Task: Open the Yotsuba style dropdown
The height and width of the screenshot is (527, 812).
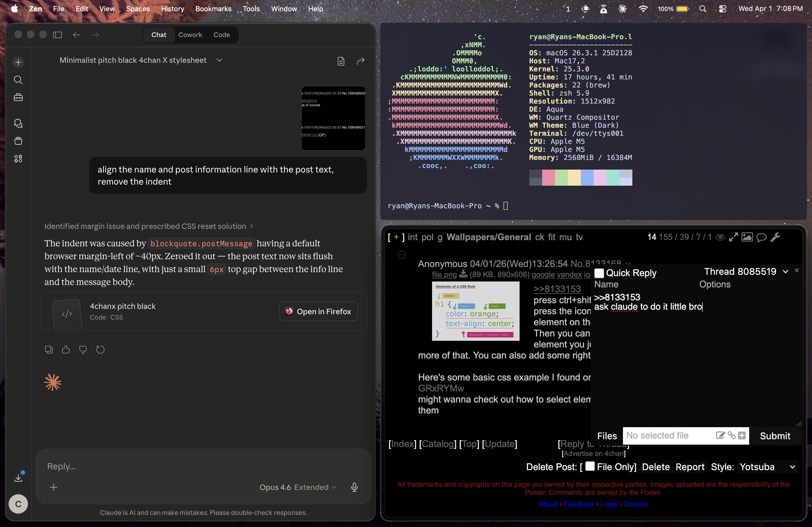Action: (767, 467)
